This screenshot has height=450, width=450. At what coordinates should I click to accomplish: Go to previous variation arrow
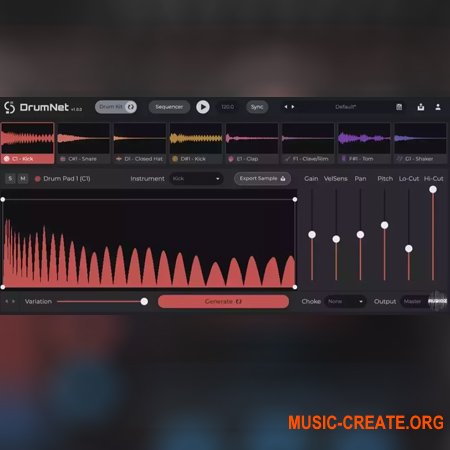(x=6, y=301)
